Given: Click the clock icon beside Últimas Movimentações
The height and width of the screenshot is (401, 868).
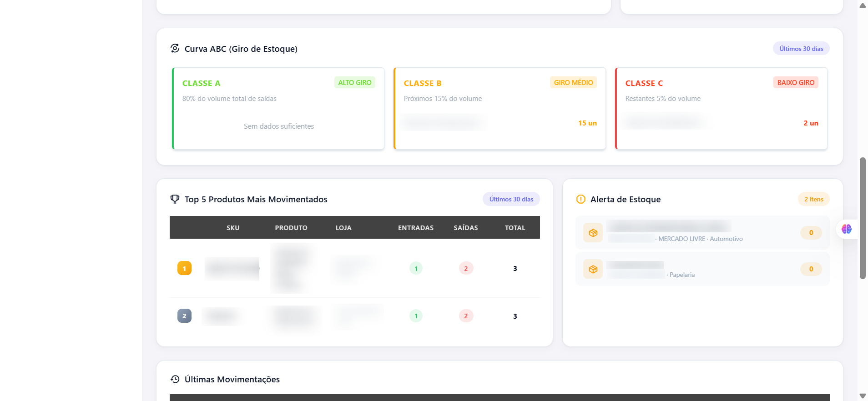Looking at the screenshot, I should (x=175, y=379).
